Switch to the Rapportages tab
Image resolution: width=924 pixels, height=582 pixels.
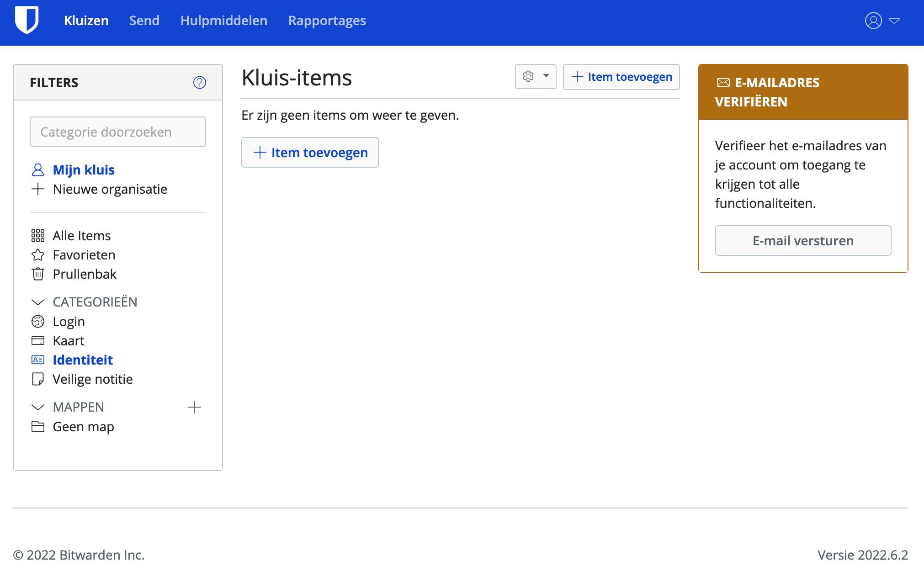pos(327,21)
